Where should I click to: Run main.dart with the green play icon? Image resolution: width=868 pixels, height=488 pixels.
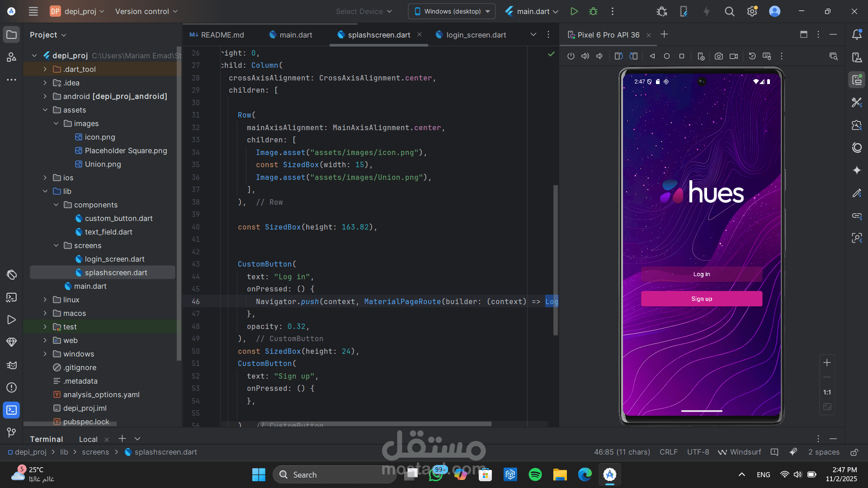click(x=574, y=11)
